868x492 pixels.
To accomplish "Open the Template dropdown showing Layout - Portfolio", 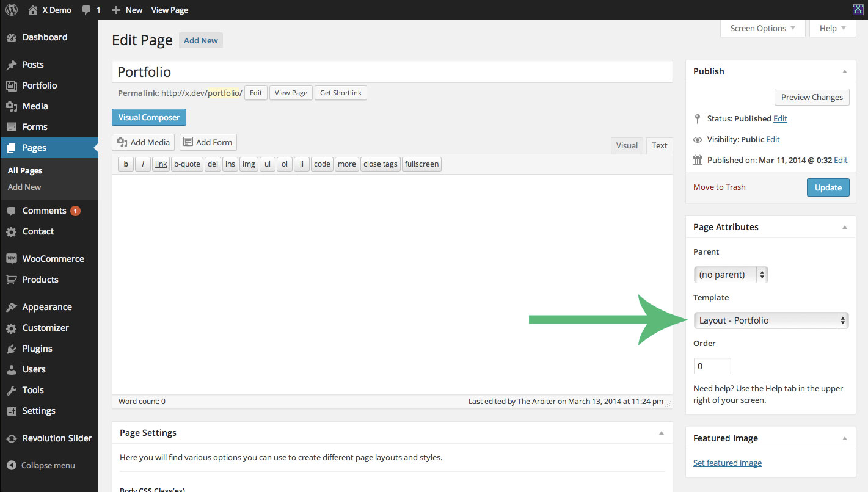I will [x=771, y=320].
